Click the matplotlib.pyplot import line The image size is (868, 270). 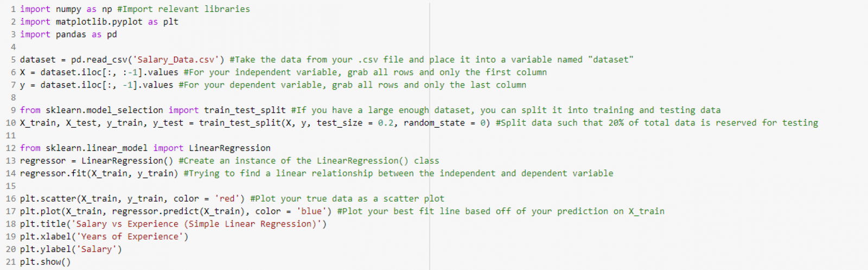tap(99, 22)
